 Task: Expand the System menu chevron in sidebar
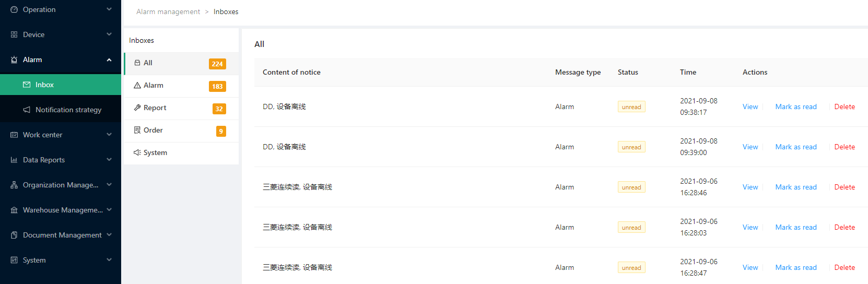tap(109, 259)
